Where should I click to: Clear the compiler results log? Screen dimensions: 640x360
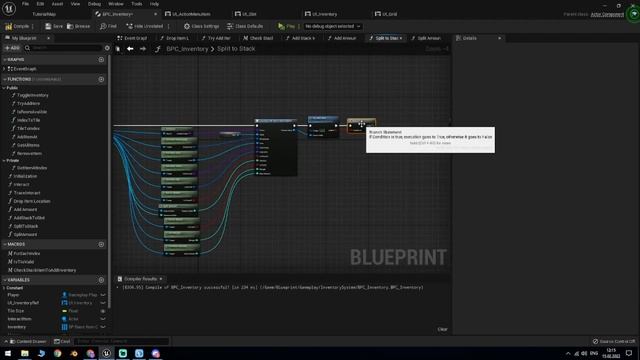click(442, 329)
